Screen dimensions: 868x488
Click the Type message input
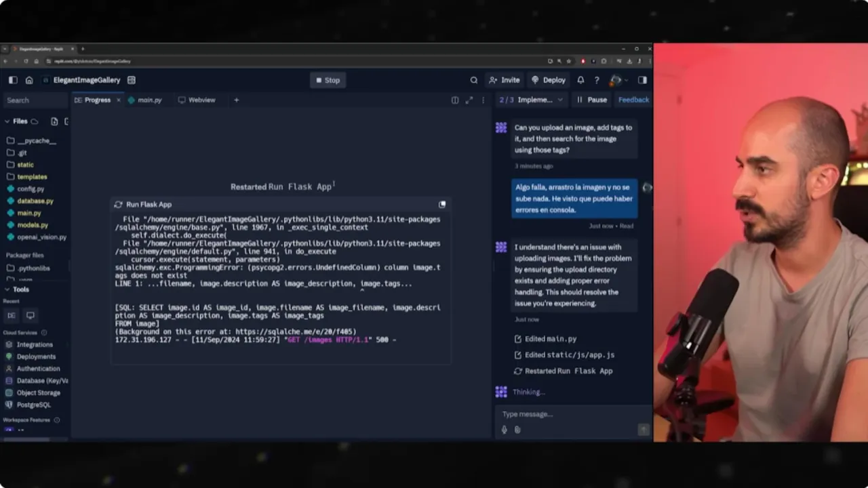[x=574, y=414]
